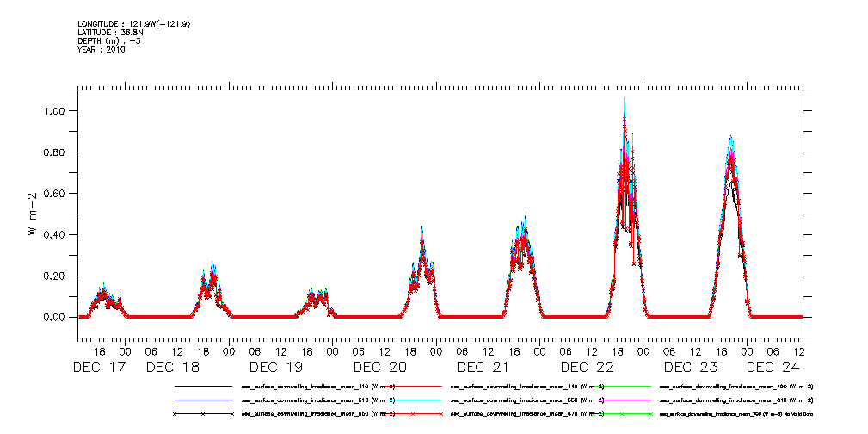The image size is (868, 434).
Task: Click the cyan legend line sample
Action: 412,400
